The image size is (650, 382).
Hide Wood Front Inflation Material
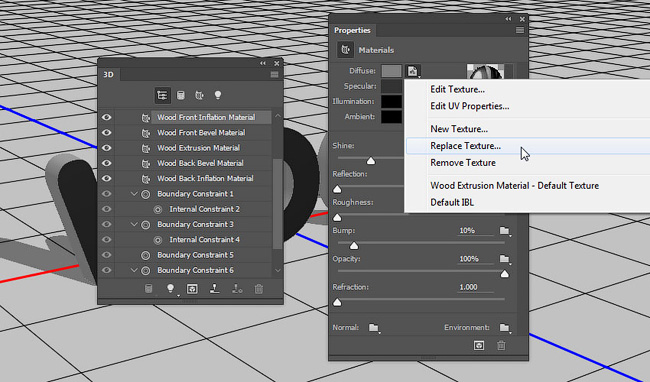pos(107,117)
